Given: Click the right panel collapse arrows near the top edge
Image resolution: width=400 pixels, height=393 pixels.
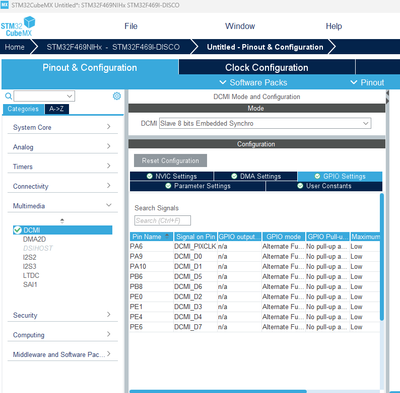Looking at the screenshot, I should coord(387,97).
